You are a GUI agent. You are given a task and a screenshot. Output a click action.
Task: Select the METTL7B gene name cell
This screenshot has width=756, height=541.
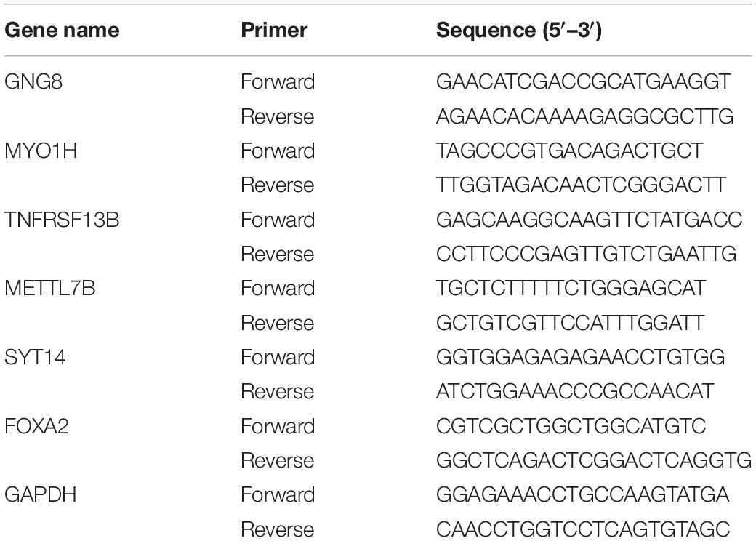point(50,289)
